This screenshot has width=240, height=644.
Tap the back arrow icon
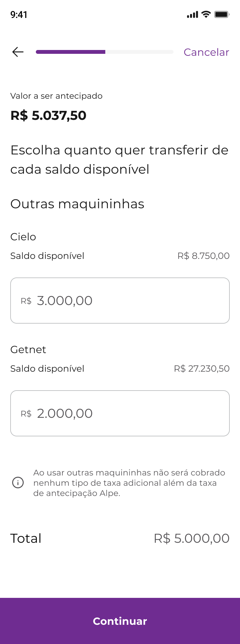pyautogui.click(x=18, y=52)
